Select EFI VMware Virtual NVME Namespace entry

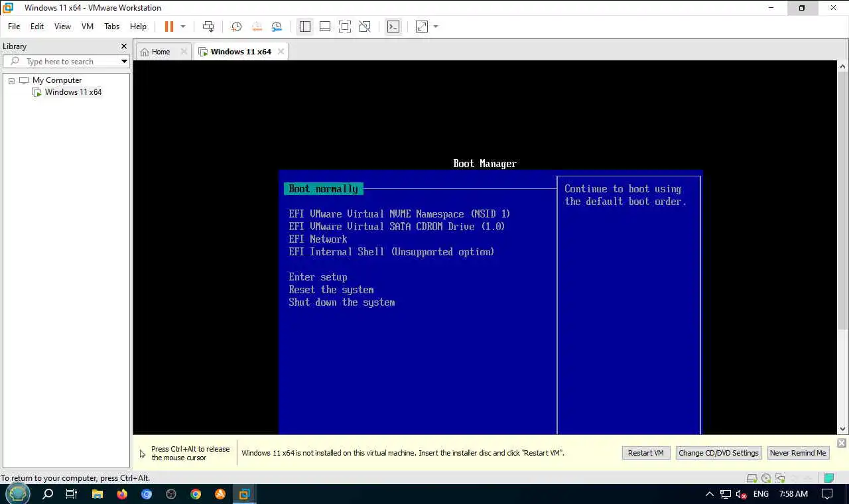click(399, 214)
